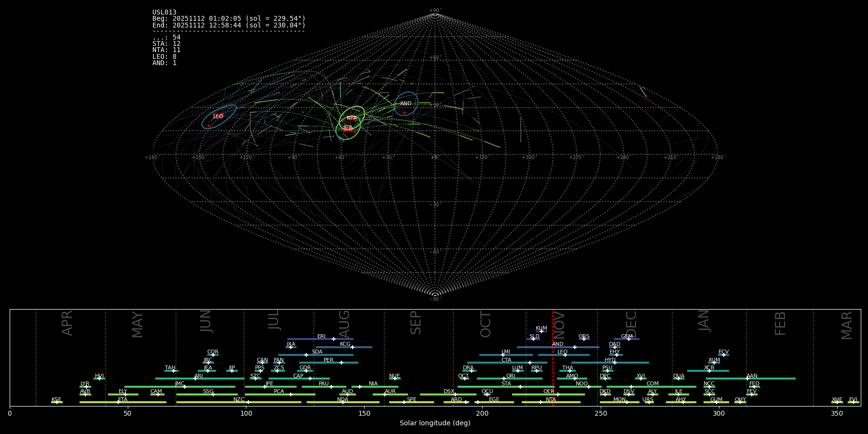868x434 pixels.
Task: Select the ORI shower label in timeline
Action: pyautogui.click(x=511, y=376)
